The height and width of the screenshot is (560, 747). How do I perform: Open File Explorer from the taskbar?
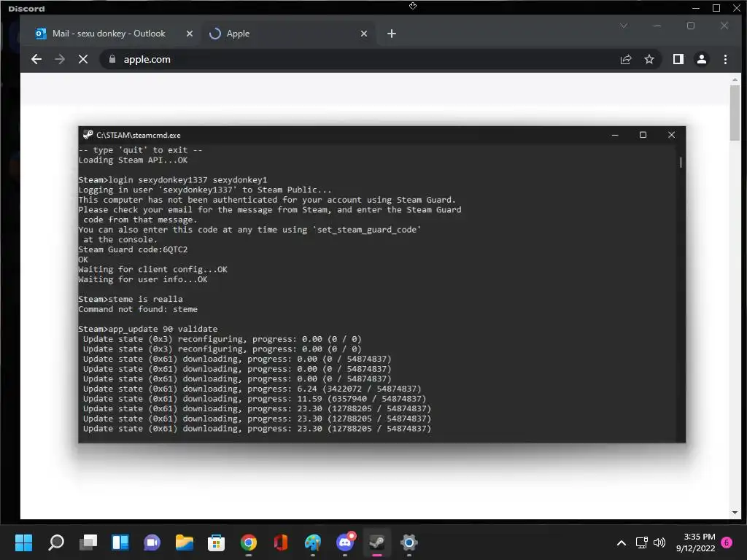click(x=185, y=542)
